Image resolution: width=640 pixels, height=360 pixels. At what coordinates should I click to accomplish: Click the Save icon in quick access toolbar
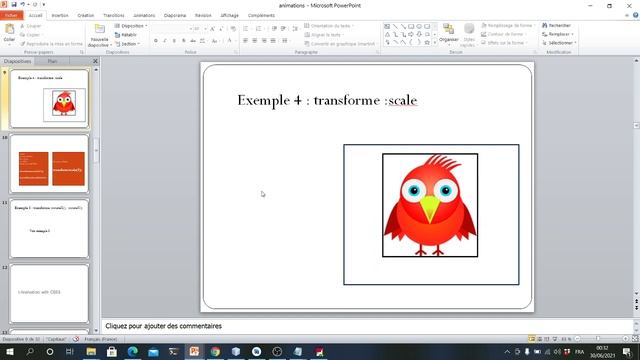click(14, 4)
